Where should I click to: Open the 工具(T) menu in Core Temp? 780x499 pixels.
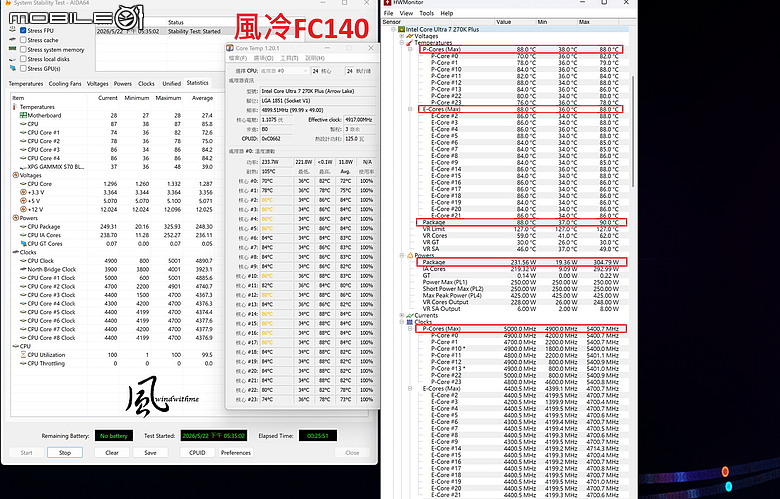[x=290, y=58]
